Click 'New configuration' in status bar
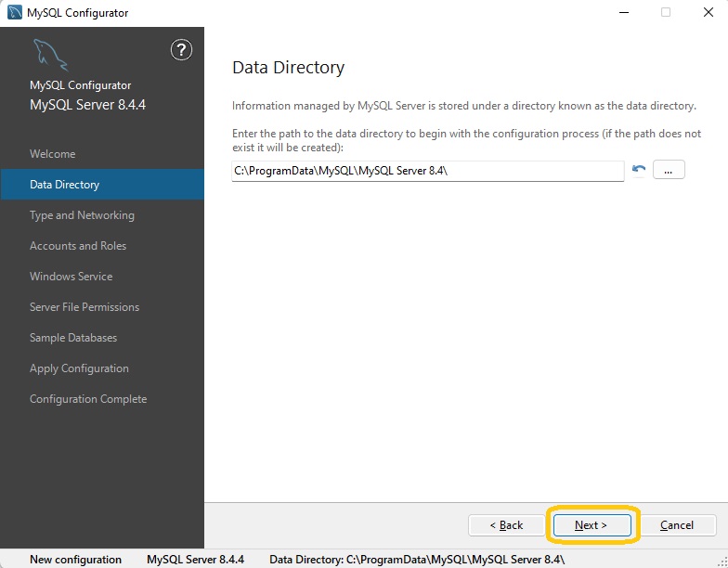This screenshot has height=568, width=728. tap(76, 560)
